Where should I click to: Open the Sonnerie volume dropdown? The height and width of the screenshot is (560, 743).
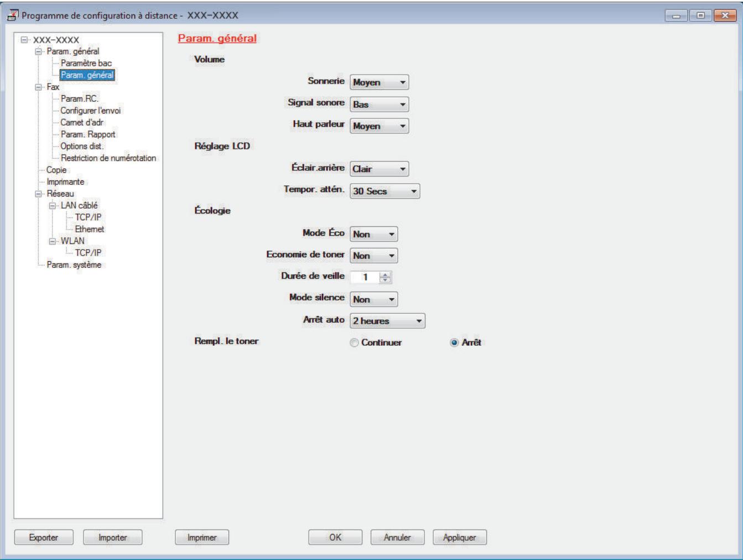[x=380, y=82]
